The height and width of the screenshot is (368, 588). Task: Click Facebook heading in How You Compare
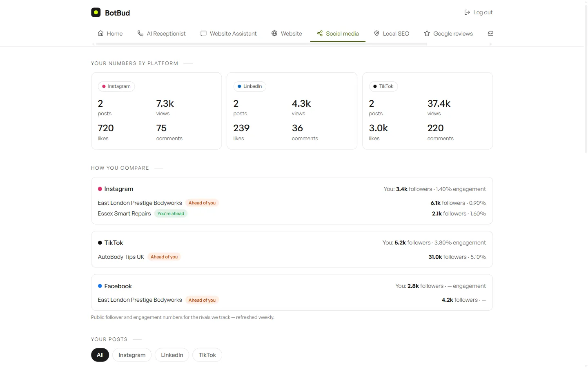118,286
